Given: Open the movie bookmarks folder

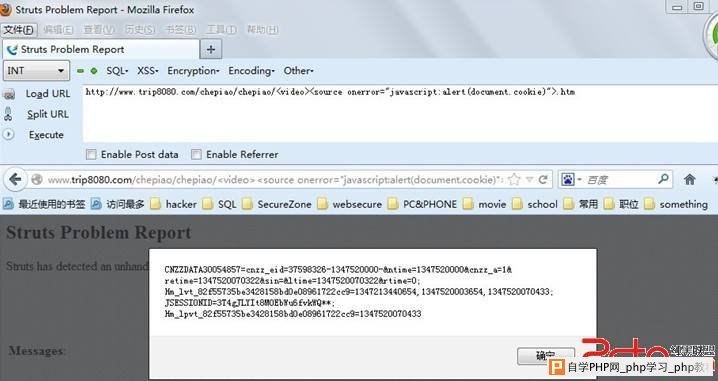Looking at the screenshot, I should [x=485, y=204].
